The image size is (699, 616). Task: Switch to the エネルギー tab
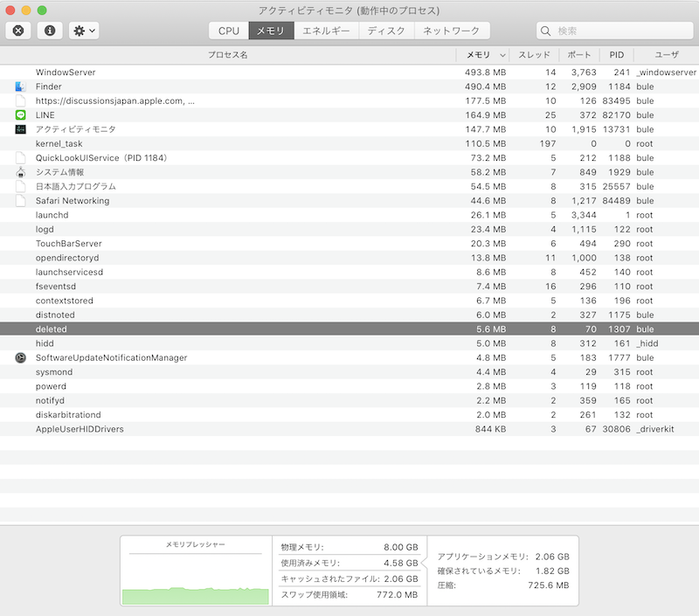pos(326,31)
